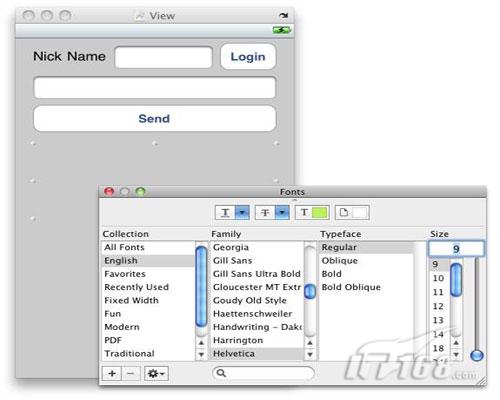Click the Size list scrollbar thumb
Image resolution: width=500 pixels, height=400 pixels.
(456, 279)
